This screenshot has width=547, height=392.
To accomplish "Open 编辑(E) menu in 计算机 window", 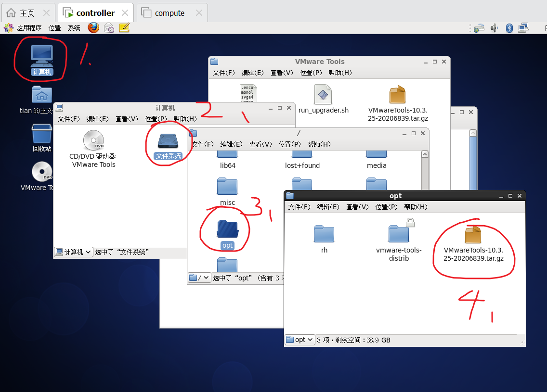I will point(98,119).
